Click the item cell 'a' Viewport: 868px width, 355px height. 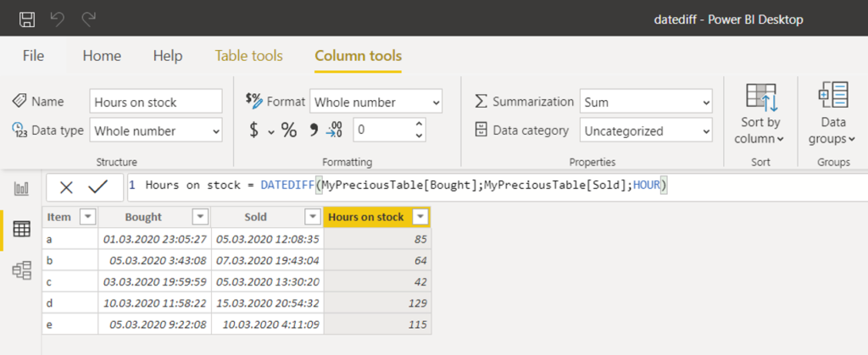[70, 239]
